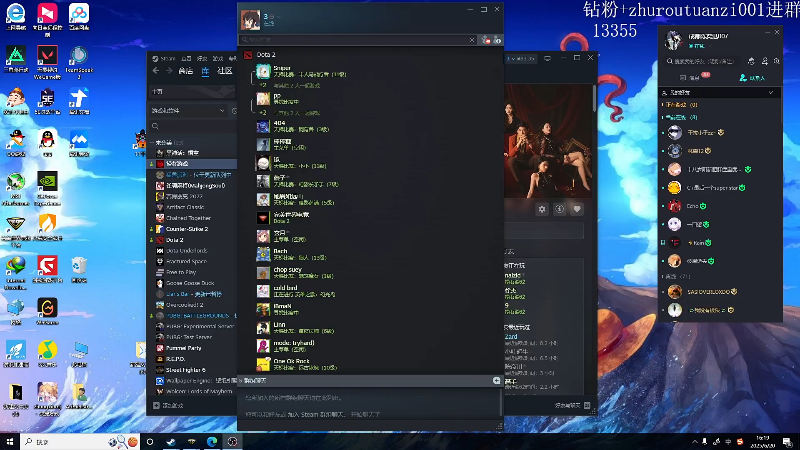Clear the friends list search with the X
Viewport: 800px width, 450px height.
pos(472,40)
